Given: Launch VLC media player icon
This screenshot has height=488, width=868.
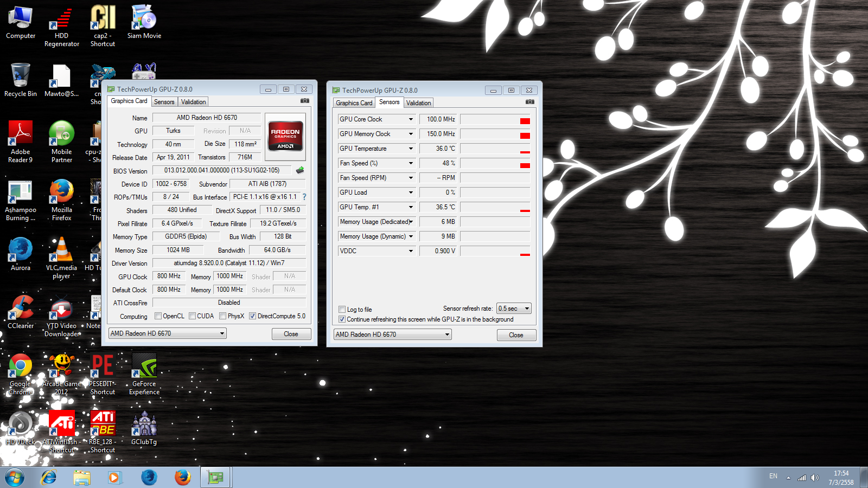Looking at the screenshot, I should [x=62, y=258].
